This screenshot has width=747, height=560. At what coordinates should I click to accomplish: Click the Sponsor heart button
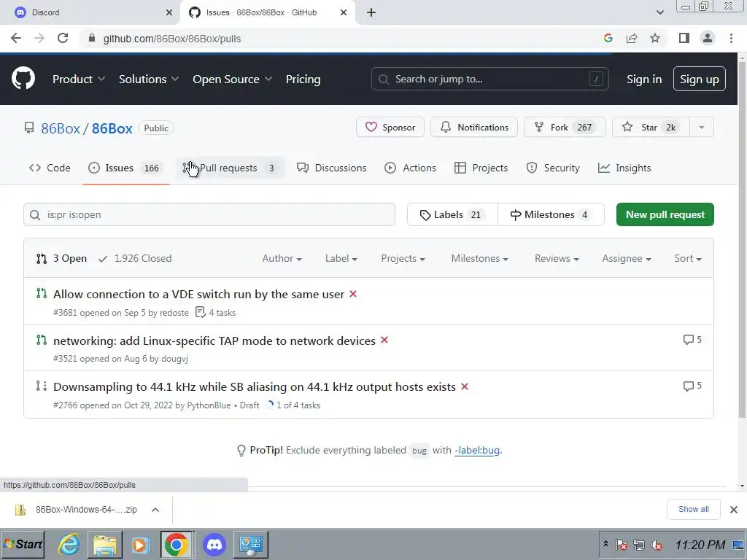tap(390, 127)
